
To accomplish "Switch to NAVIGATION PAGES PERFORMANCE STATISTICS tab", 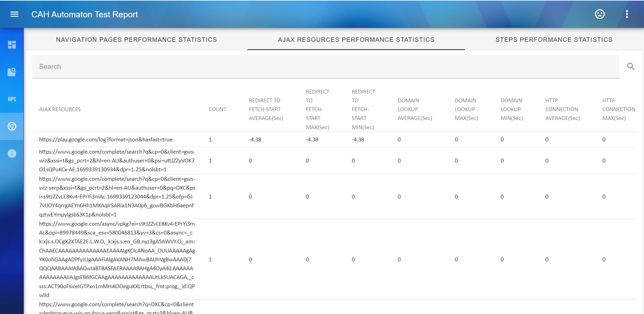I will [136, 39].
